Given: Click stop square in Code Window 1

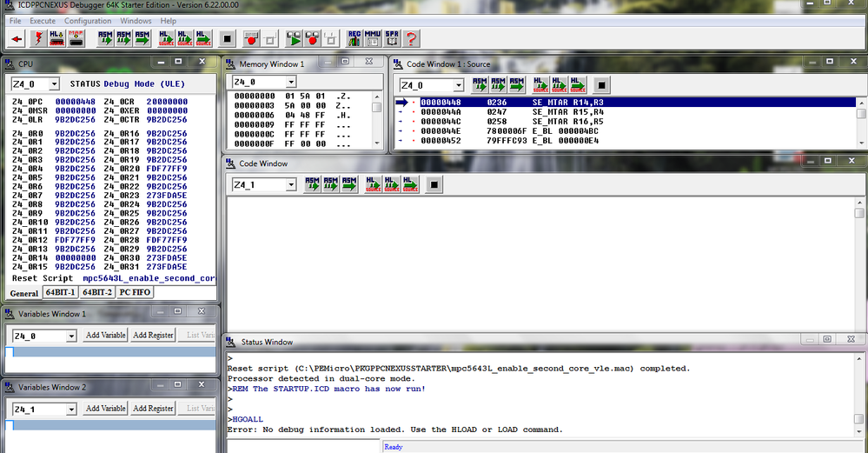Looking at the screenshot, I should click(601, 84).
